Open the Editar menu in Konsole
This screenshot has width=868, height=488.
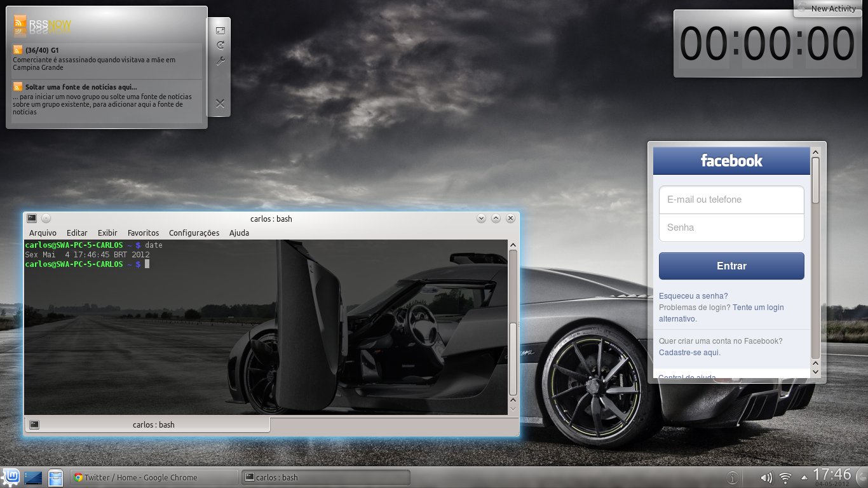[77, 233]
